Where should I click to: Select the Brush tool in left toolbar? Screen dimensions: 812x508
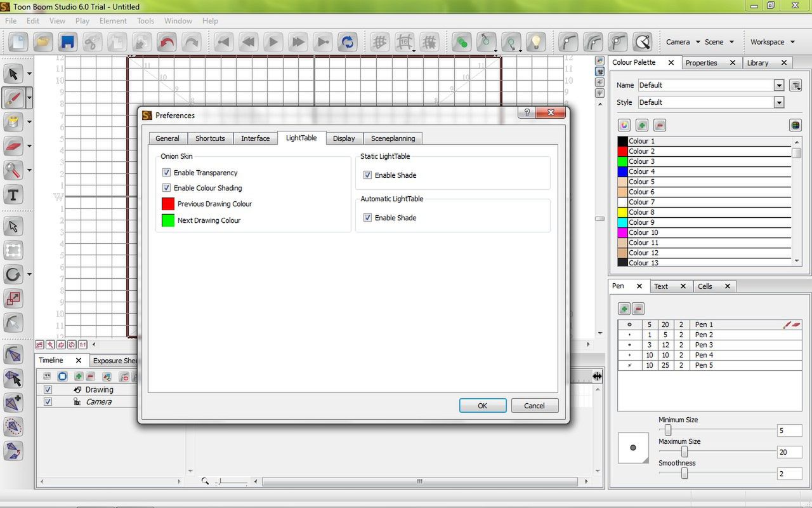(13, 98)
